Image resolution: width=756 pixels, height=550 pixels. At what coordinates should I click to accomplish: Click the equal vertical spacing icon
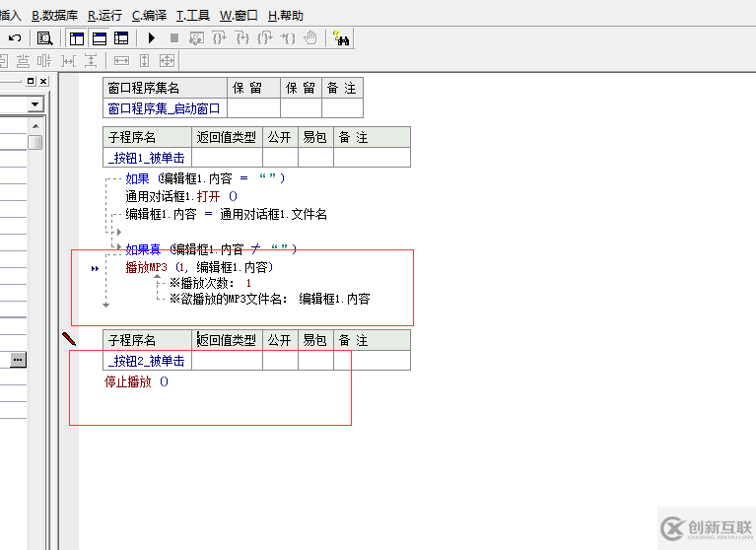tap(90, 61)
